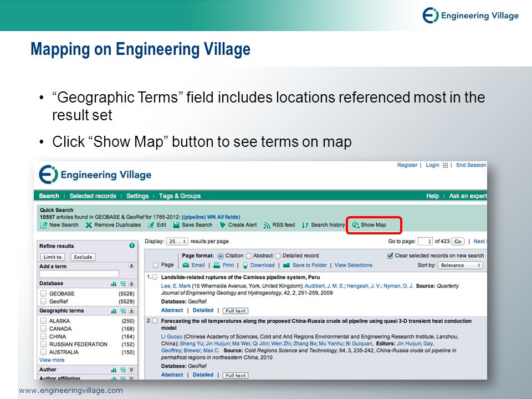Click End Session link

[471, 165]
